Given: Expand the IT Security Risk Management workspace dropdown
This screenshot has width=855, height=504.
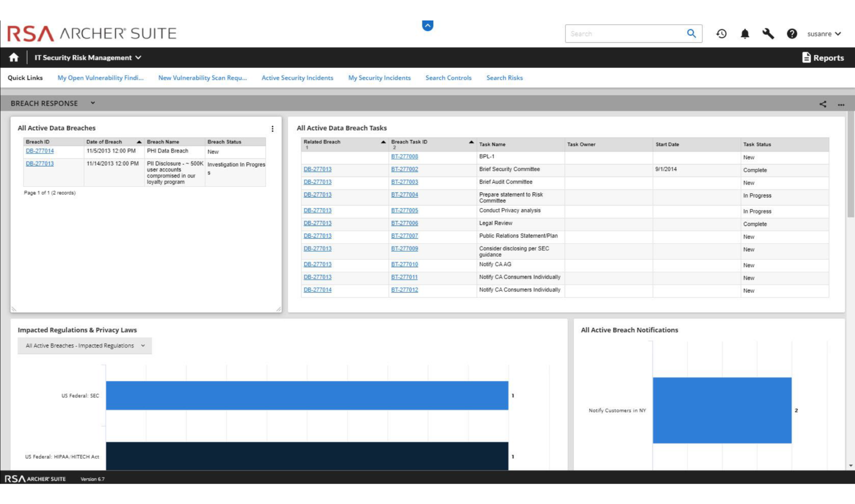Looking at the screenshot, I should (x=138, y=57).
